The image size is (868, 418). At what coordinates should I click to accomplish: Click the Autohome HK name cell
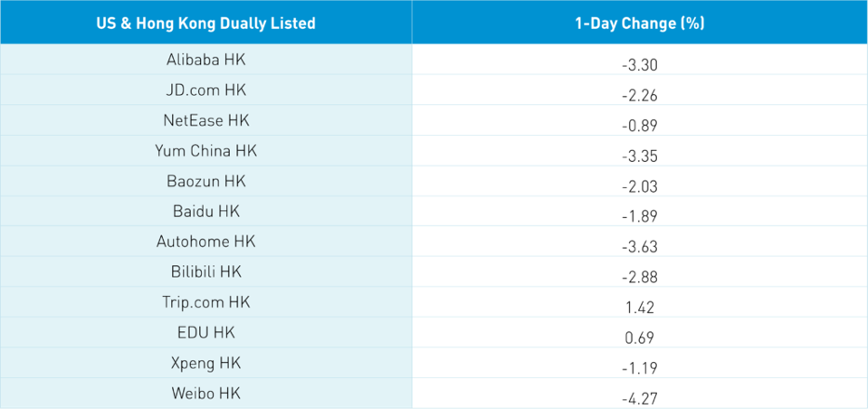205,242
